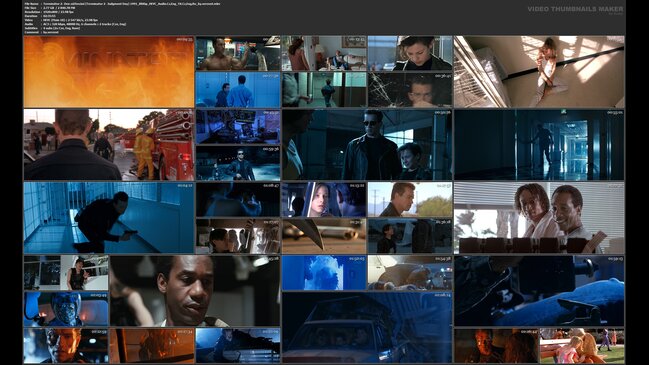The width and height of the screenshot is (649, 365).
Task: Open the boy's face beside blade thumbnail
Action: click(324, 199)
